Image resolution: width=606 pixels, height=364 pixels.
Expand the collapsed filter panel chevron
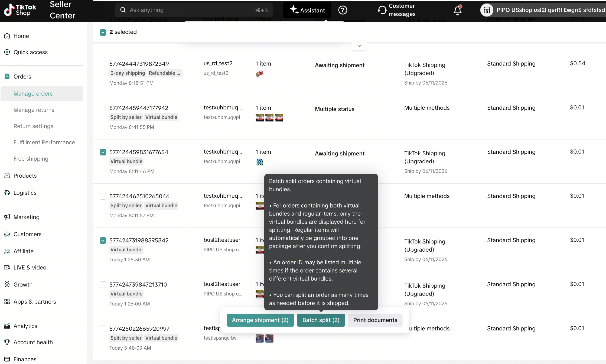(359, 46)
